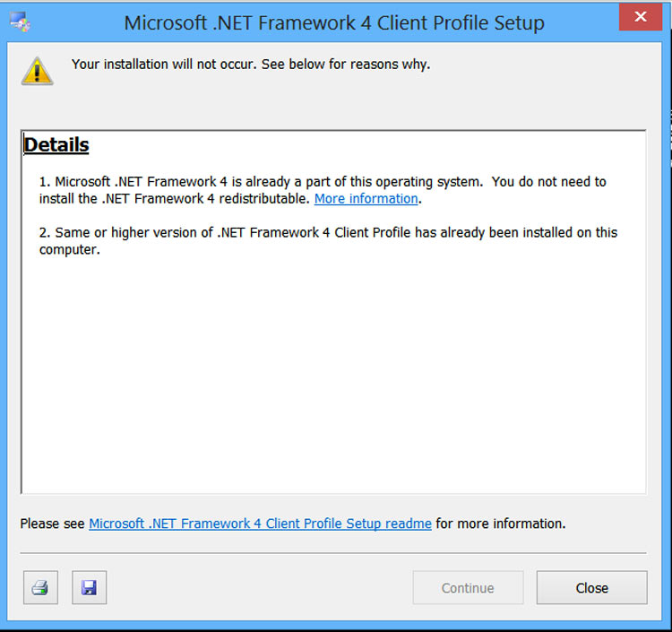The image size is (672, 632).
Task: Click the 'for more information.' trailing text
Action: point(501,524)
